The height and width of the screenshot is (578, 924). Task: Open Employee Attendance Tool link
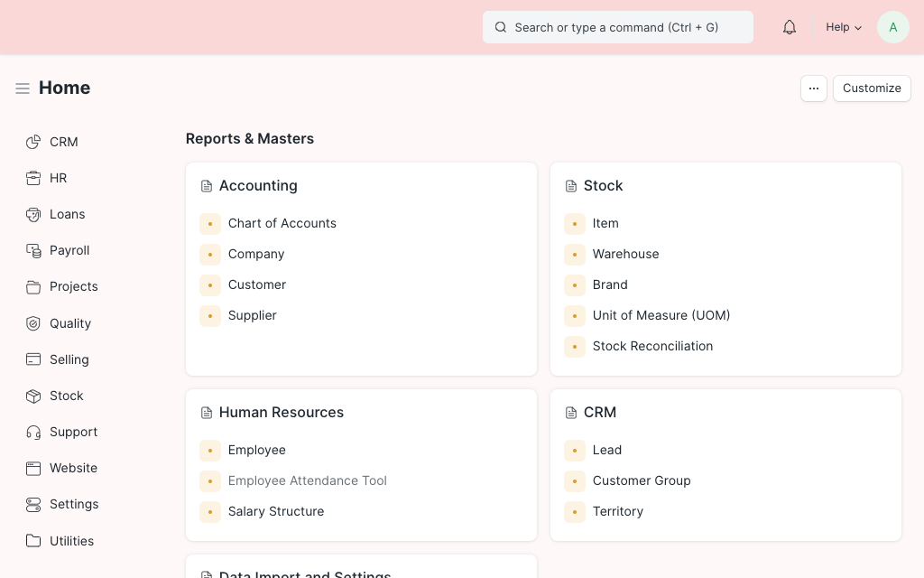[308, 480]
